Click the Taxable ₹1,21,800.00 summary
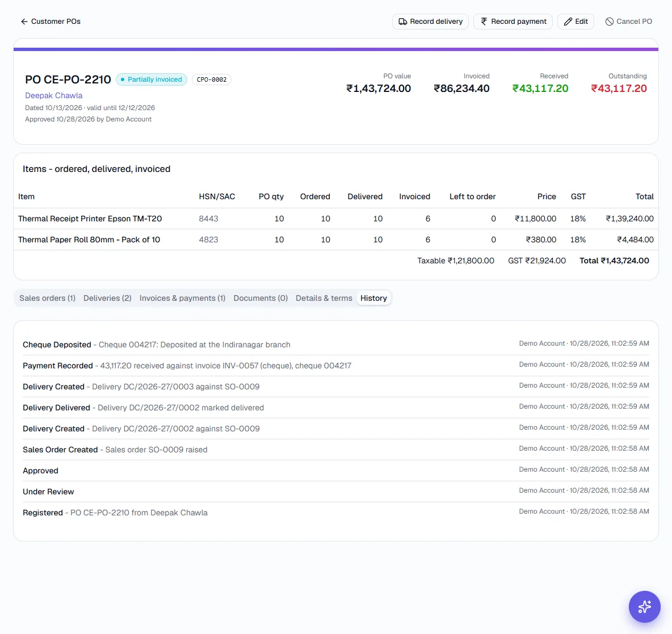This screenshot has width=672, height=634. click(456, 261)
